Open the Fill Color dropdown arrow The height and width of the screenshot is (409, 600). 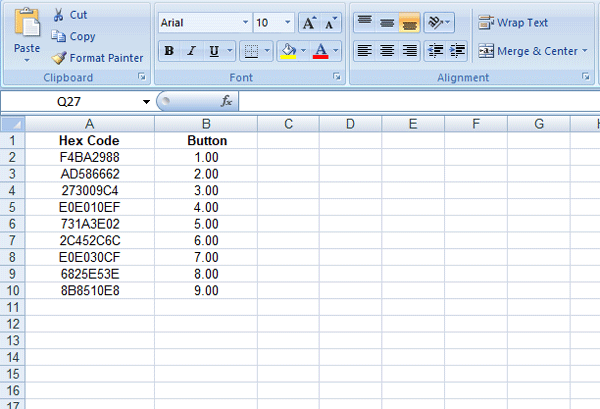pyautogui.click(x=303, y=51)
